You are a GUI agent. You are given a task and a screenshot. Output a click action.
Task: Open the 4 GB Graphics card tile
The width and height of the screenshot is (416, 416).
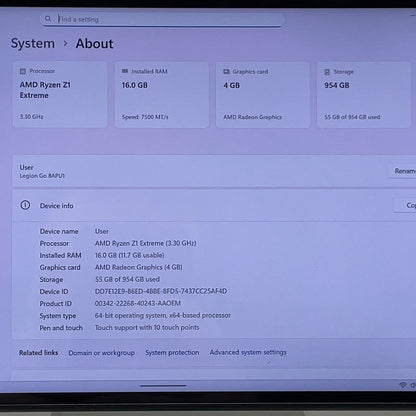tap(263, 95)
